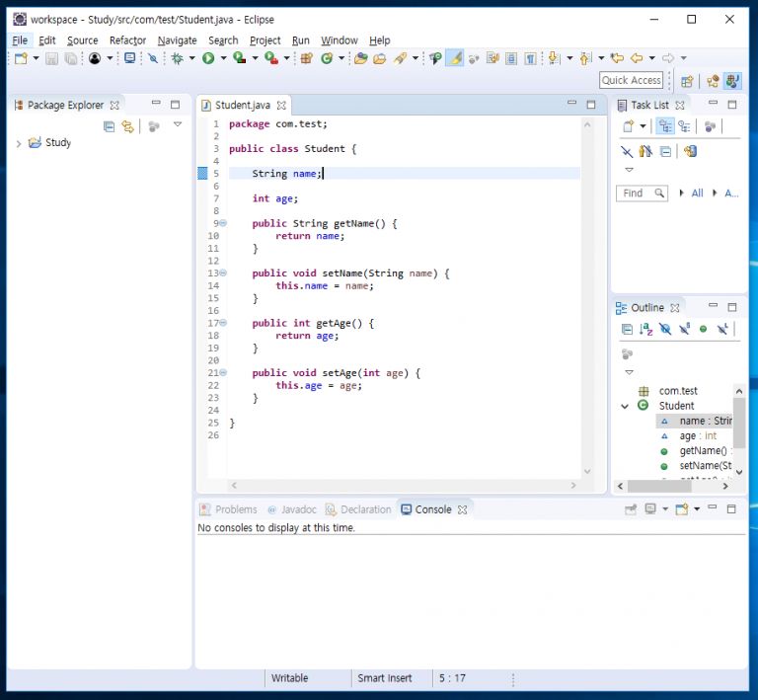This screenshot has height=700, width=758.
Task: Toggle Hide Static Members in Outline toolbar
Action: pyautogui.click(x=684, y=329)
